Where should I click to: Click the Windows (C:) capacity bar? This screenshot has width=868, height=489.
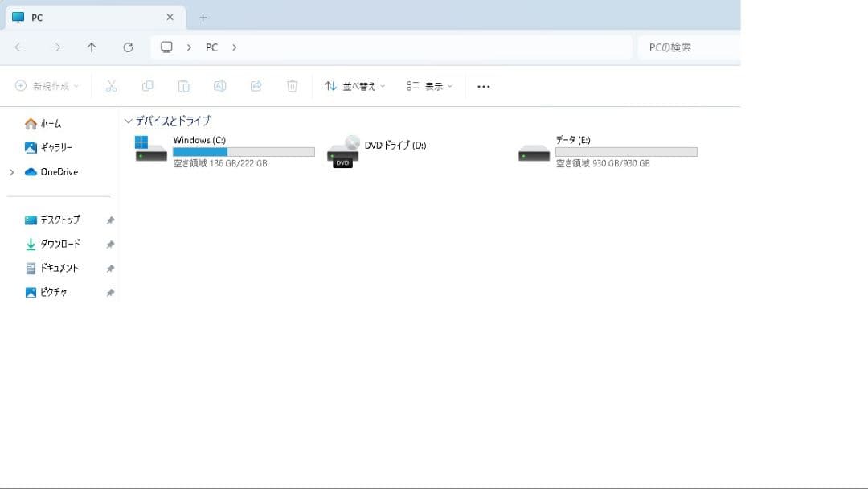tap(242, 151)
